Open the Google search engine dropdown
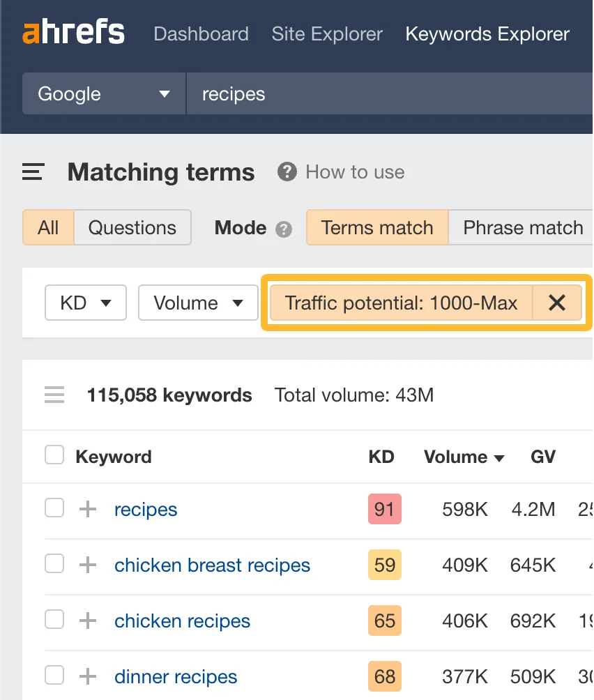Screen dimensions: 594x700 (x=104, y=93)
